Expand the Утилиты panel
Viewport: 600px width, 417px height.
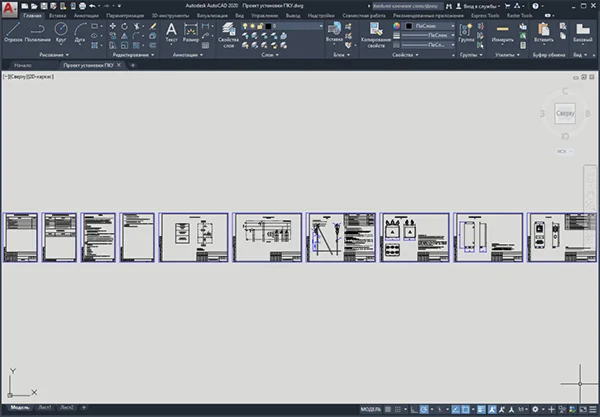pyautogui.click(x=507, y=55)
